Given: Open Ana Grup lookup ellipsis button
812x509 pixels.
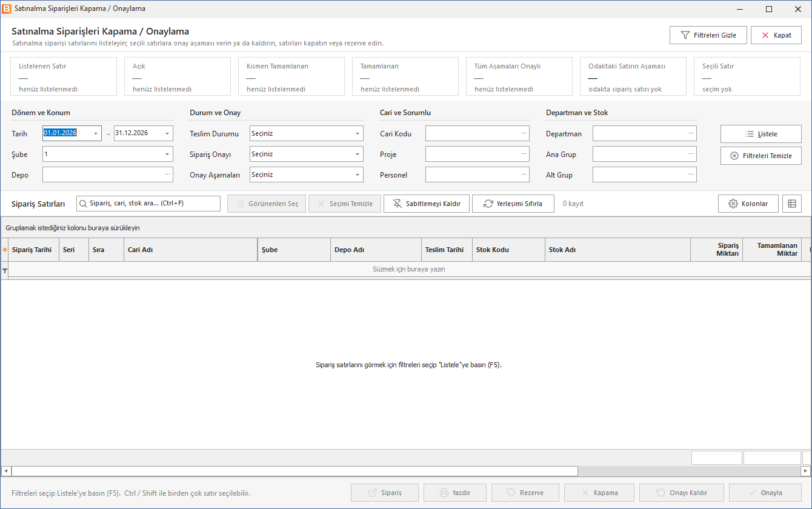Looking at the screenshot, I should tap(691, 154).
